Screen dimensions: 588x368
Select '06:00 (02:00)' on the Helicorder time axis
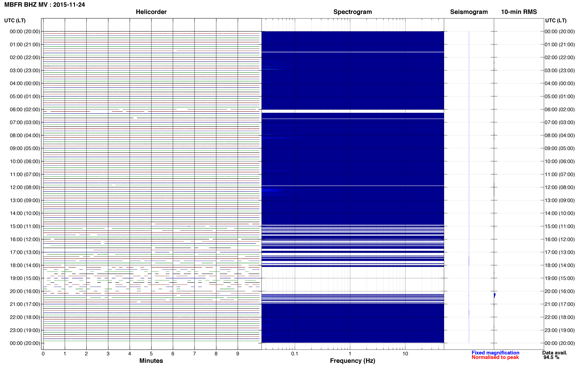25,110
